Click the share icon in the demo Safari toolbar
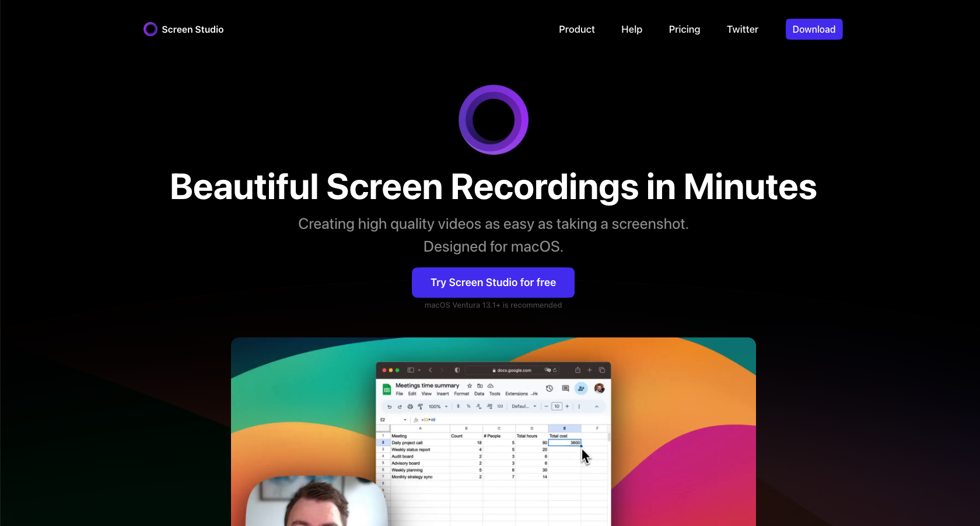 [577, 370]
